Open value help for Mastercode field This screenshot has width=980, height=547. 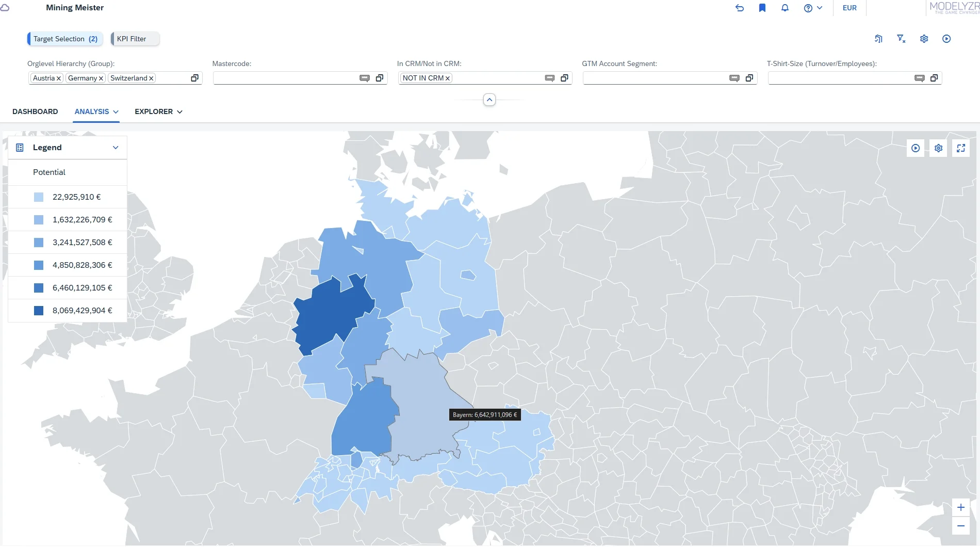[380, 78]
